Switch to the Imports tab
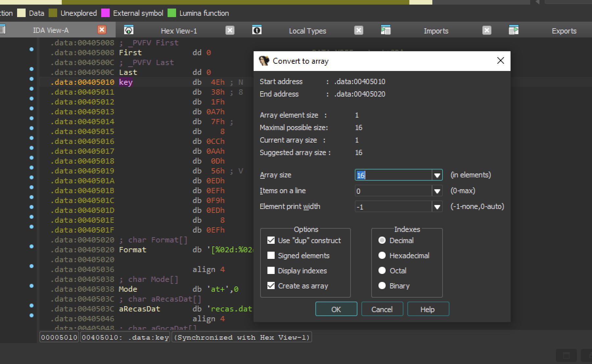 [x=436, y=31]
